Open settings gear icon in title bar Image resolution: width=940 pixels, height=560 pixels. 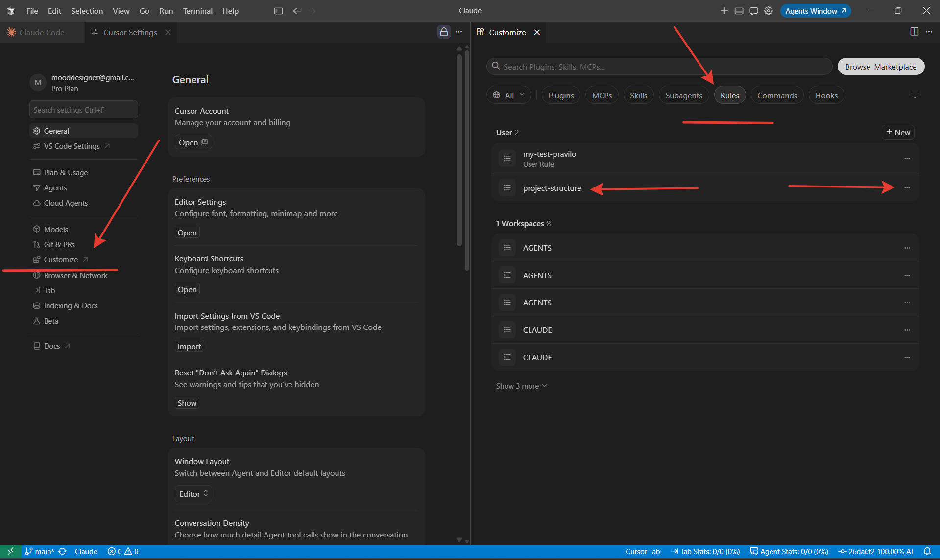click(768, 11)
